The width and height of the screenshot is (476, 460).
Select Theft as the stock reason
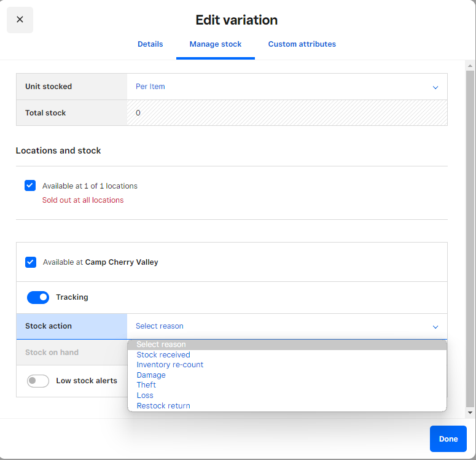pyautogui.click(x=287, y=385)
